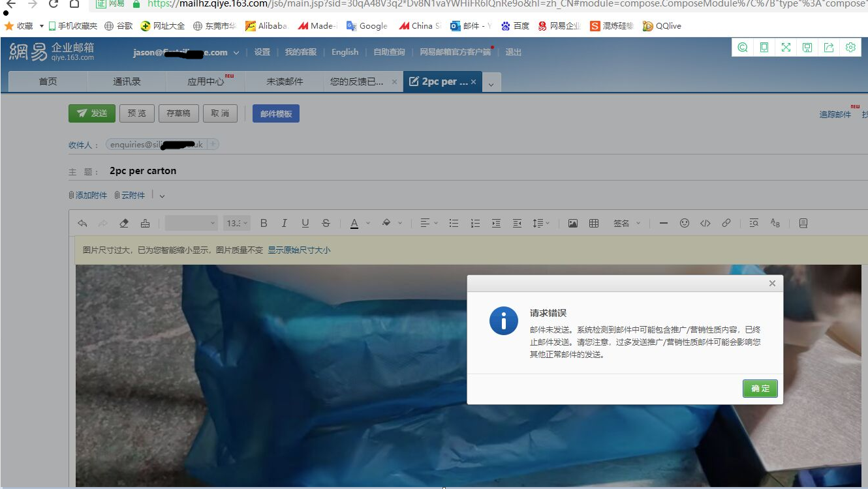868x489 pixels.
Task: Click the fullscreen expand icon in green toolbar
Action: [x=786, y=47]
